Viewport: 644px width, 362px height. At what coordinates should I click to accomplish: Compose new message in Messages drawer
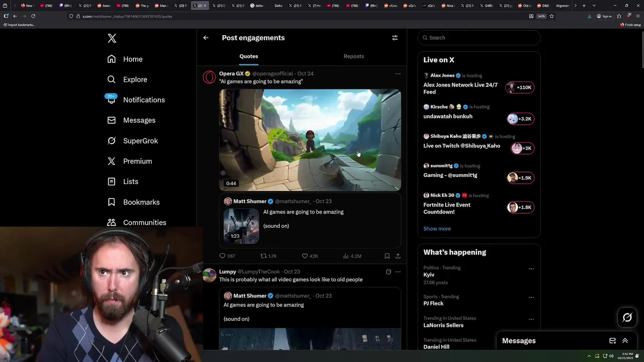tap(612, 341)
